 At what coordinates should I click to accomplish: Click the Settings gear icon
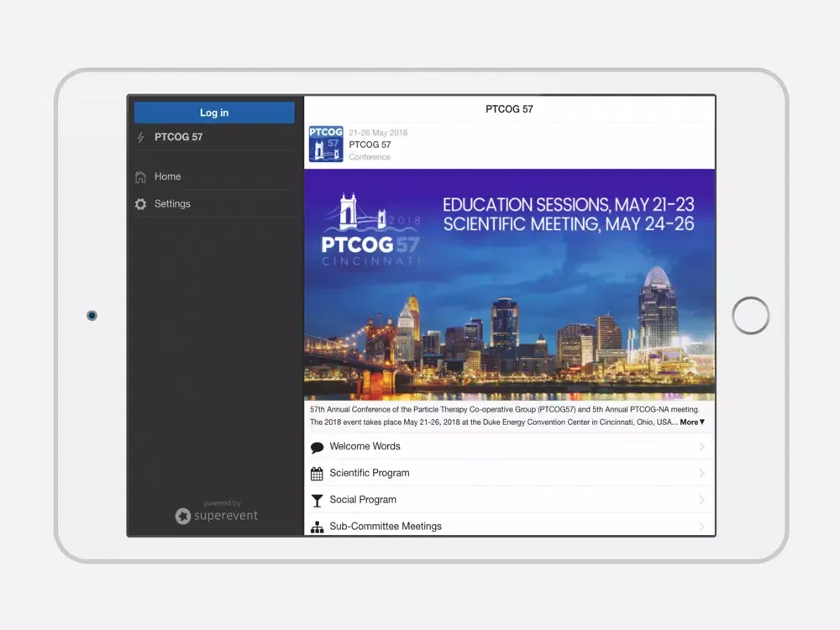[140, 204]
